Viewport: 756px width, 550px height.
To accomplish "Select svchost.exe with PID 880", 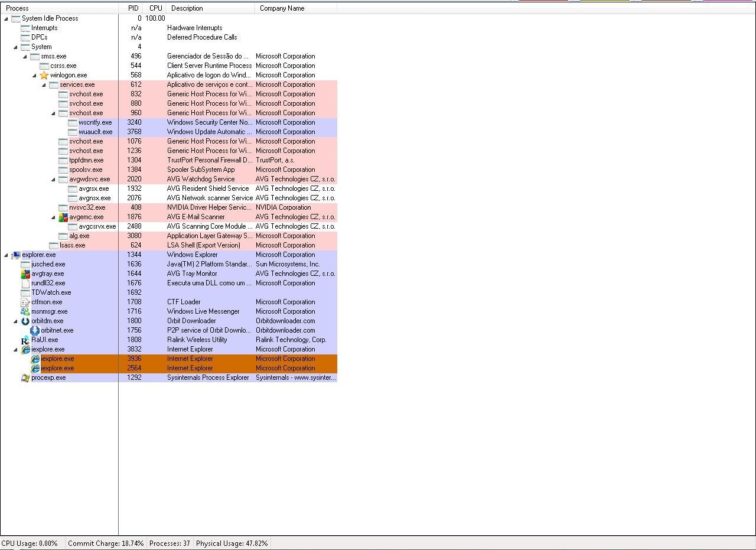I will coord(168,103).
